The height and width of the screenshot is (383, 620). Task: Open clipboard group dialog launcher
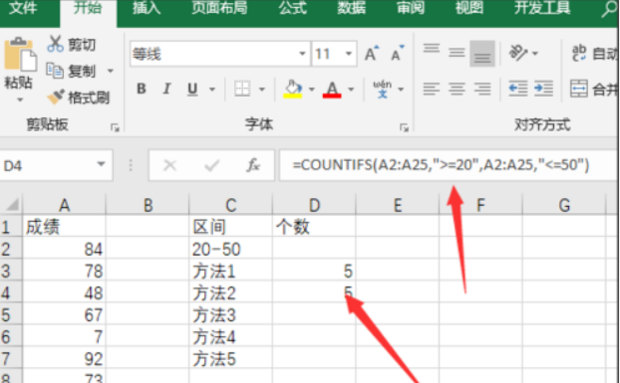tap(115, 127)
